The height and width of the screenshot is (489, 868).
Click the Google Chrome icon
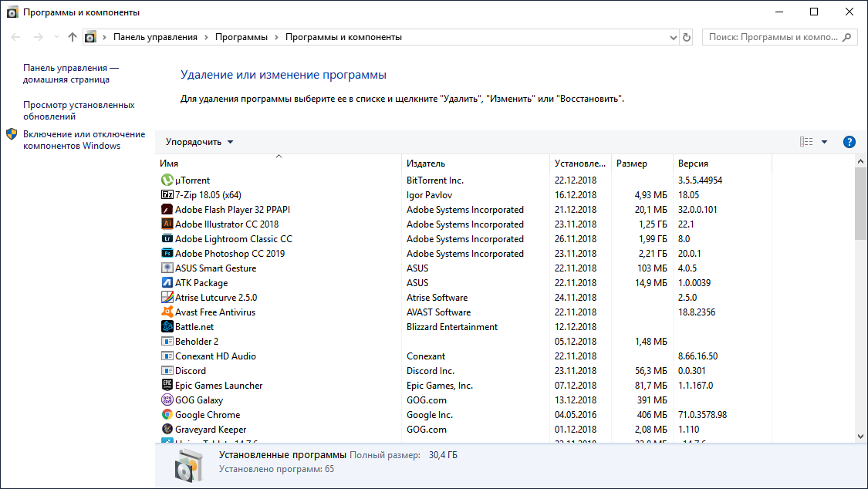[x=167, y=414]
